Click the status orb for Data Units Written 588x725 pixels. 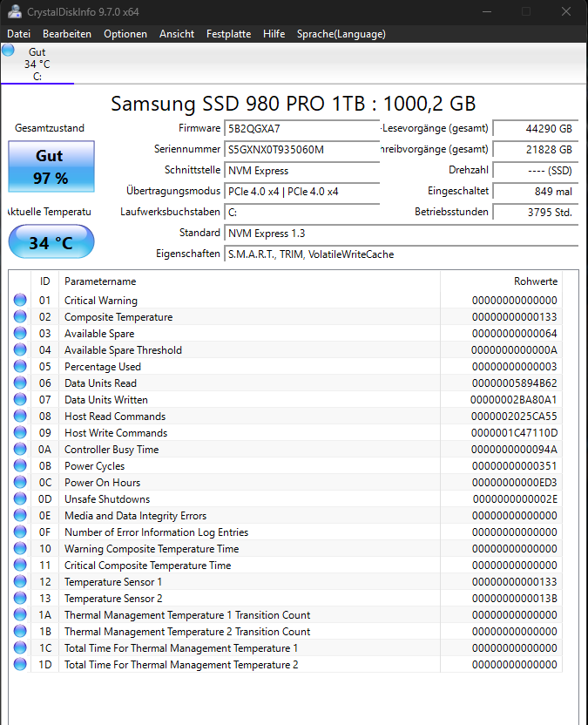pyautogui.click(x=20, y=399)
